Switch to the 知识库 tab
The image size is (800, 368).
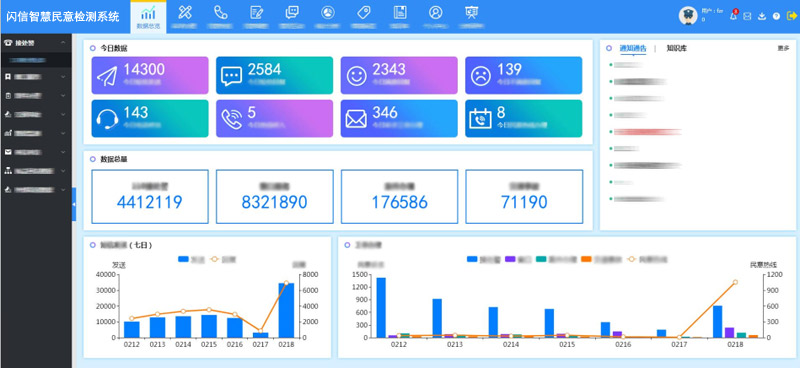click(677, 48)
